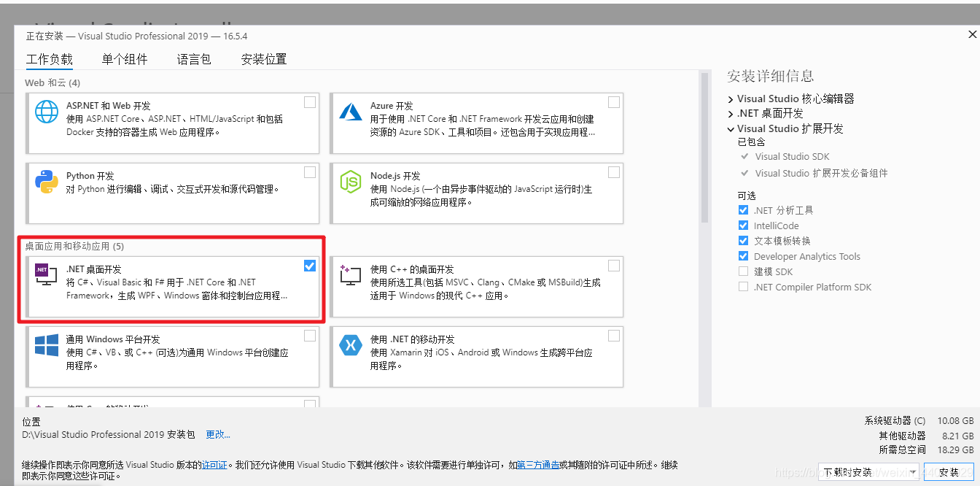Enable the Node.js 开发 workload checkbox
980x486 pixels.
tap(614, 172)
